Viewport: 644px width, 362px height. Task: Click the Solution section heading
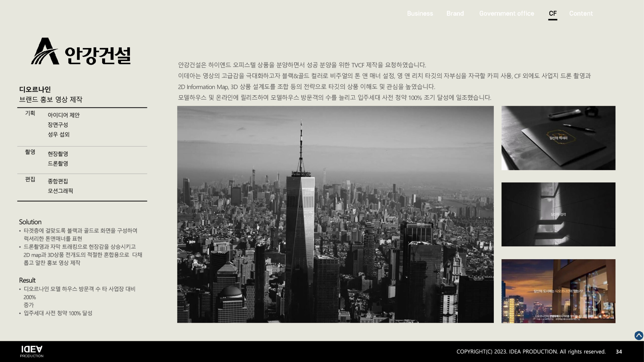click(30, 222)
